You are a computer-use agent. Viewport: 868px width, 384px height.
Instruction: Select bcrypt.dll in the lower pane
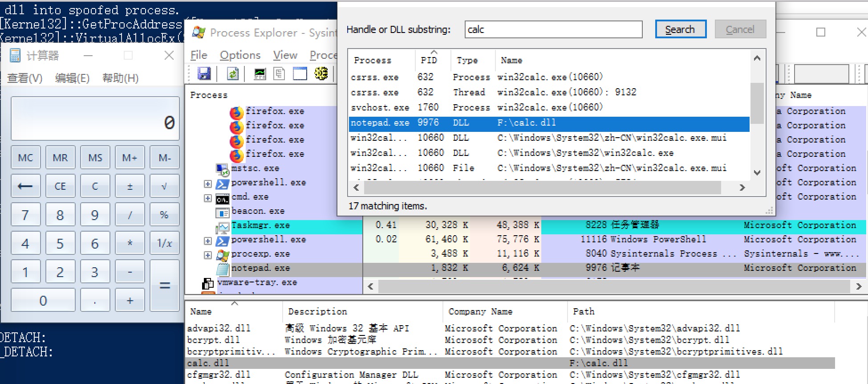(510, 340)
